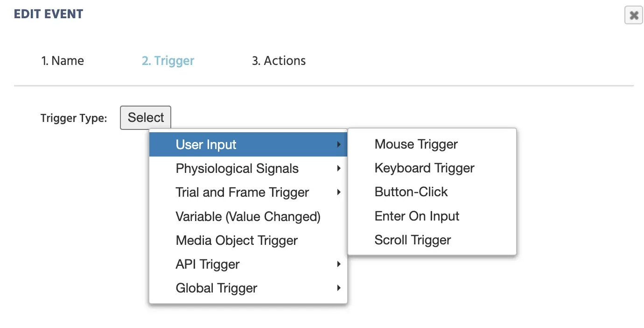Highlight the User Input menu item

click(206, 145)
